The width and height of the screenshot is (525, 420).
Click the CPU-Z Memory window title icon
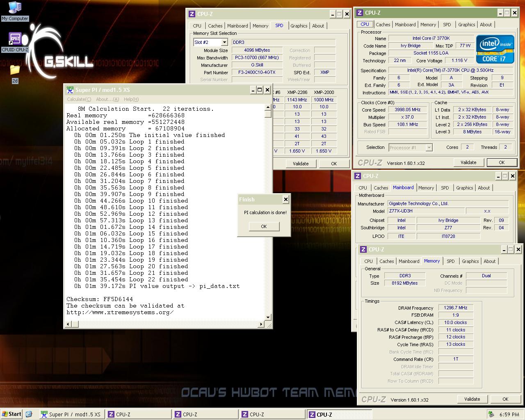pos(363,249)
